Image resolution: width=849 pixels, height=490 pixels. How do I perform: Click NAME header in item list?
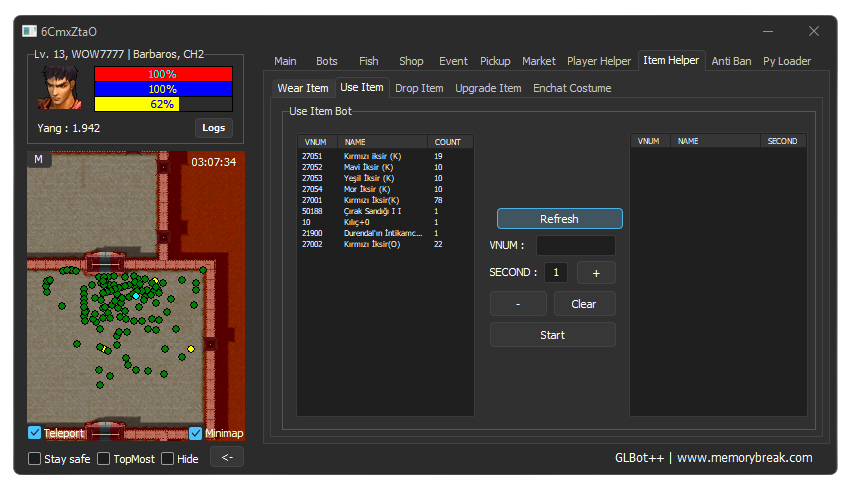(x=383, y=142)
